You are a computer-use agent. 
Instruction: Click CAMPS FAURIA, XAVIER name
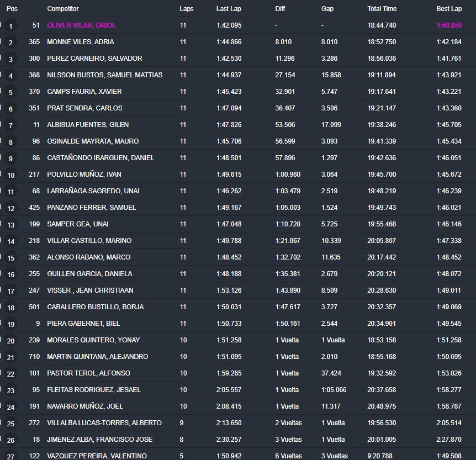[x=84, y=92]
